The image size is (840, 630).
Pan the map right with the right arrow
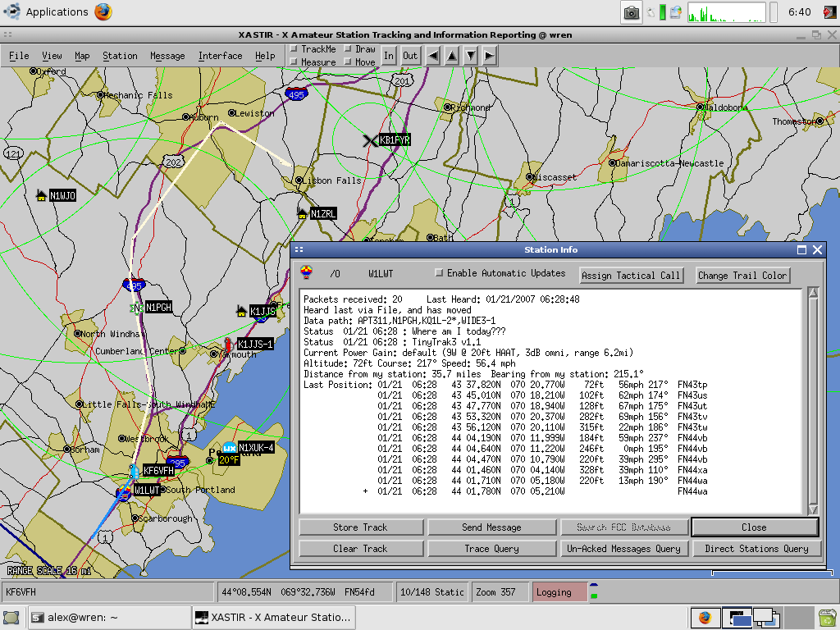(x=489, y=56)
